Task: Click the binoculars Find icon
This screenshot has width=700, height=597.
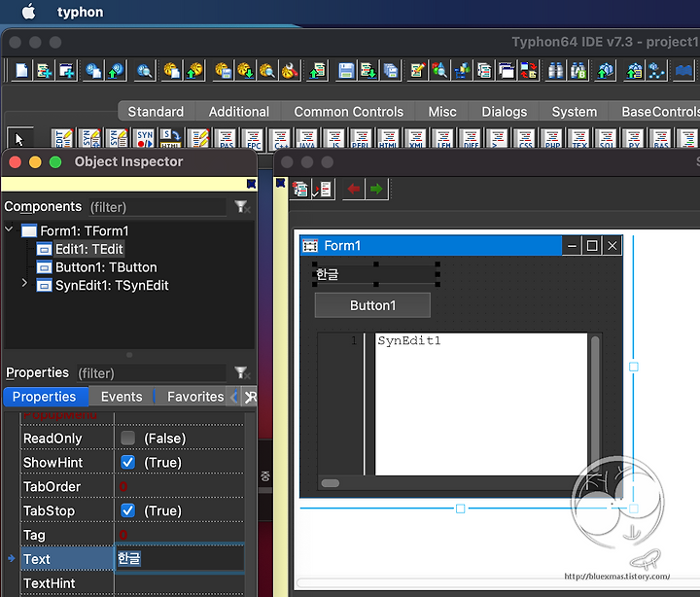Action: [x=555, y=71]
